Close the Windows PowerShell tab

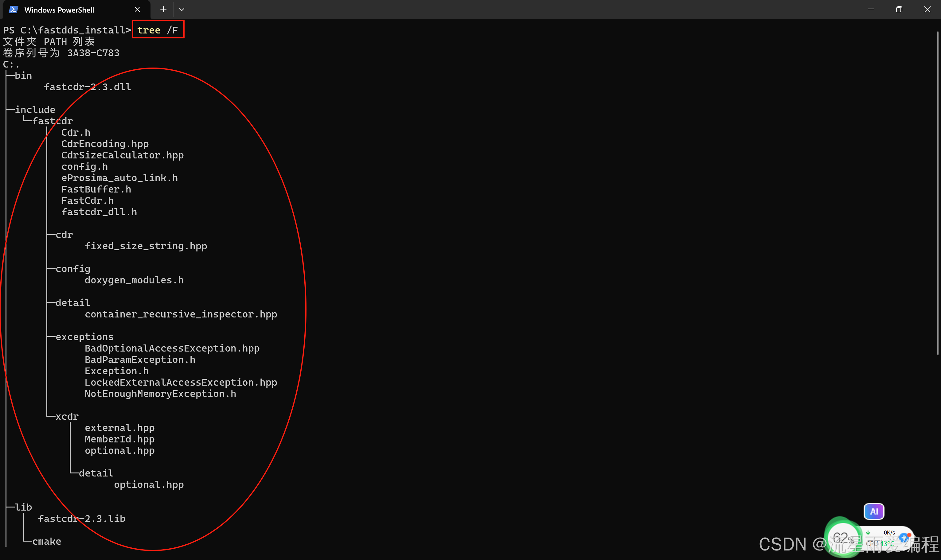(x=137, y=10)
